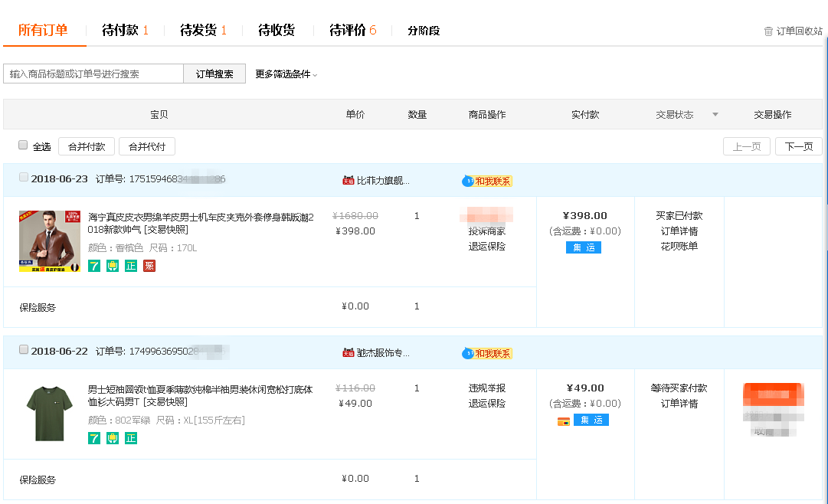This screenshot has width=828, height=504.
Task: Click the Tmall icon beside 比菲力旗舰 store
Action: tap(348, 181)
